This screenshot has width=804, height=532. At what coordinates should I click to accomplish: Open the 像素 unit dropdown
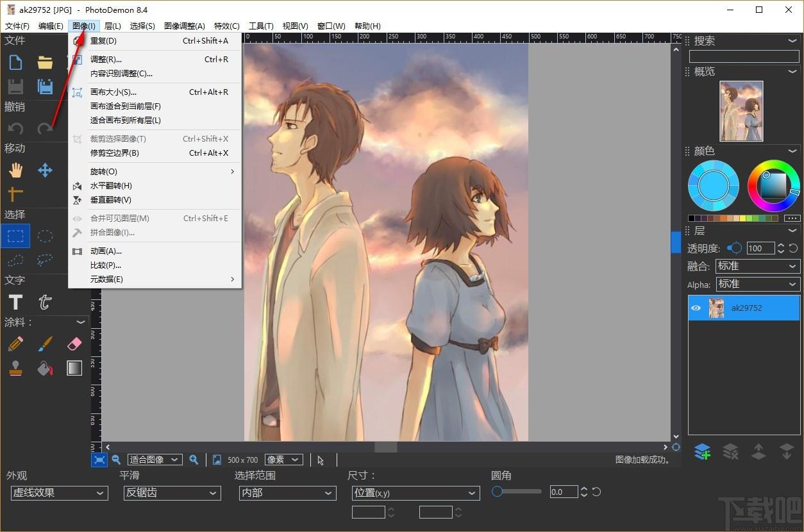[284, 460]
